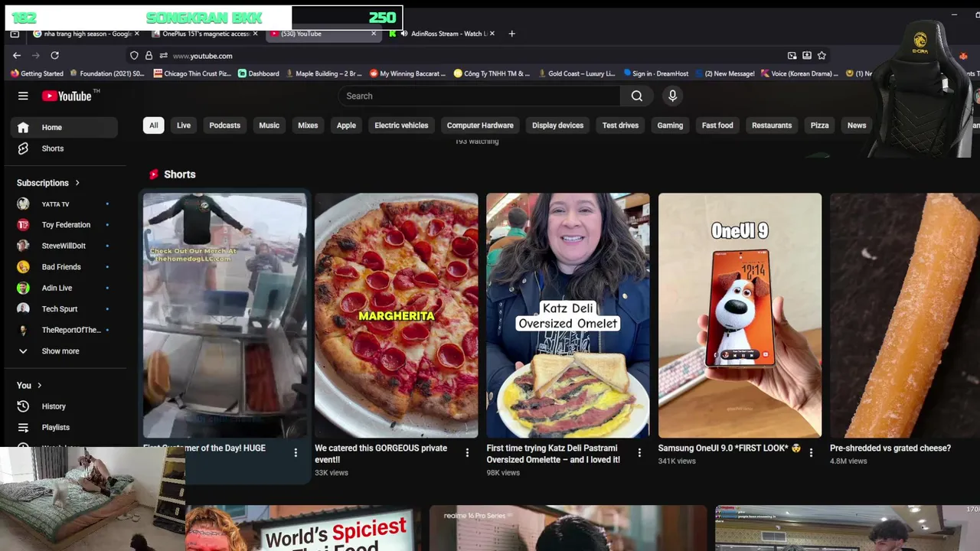The width and height of the screenshot is (980, 551).
Task: Open World's Spiciest food video thumbnail
Action: pyautogui.click(x=302, y=528)
